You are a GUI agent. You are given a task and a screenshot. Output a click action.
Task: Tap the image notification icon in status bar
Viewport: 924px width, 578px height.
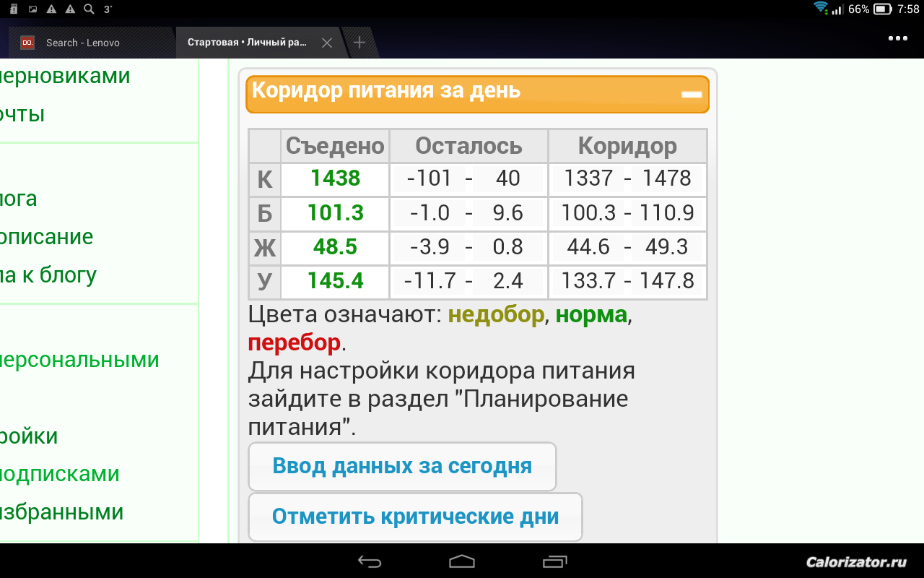click(x=32, y=9)
